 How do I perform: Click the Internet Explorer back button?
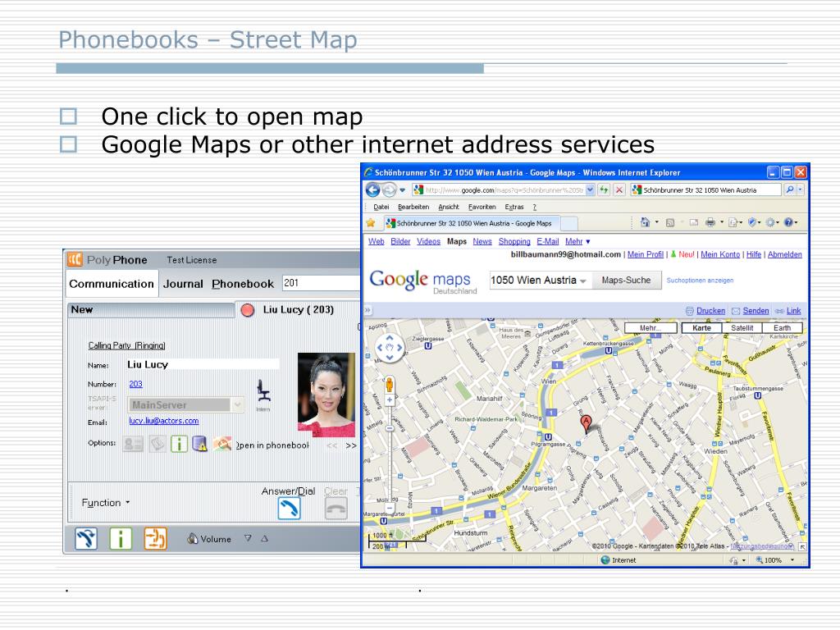373,189
